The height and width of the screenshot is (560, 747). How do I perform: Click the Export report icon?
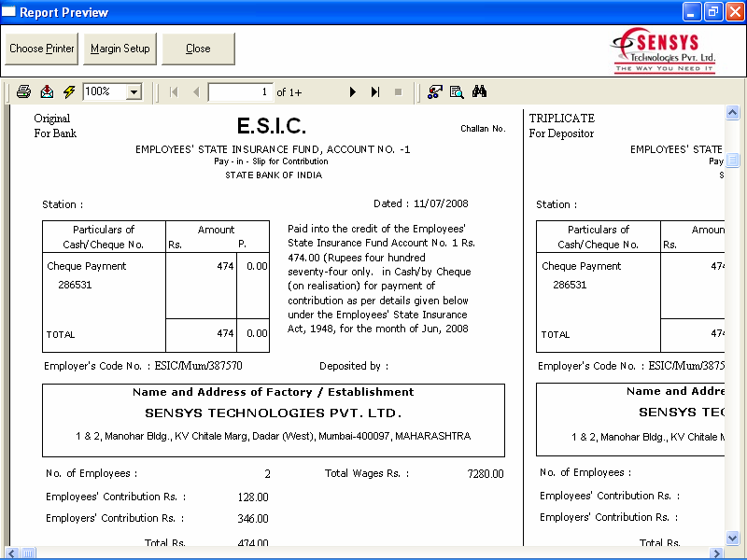[47, 91]
